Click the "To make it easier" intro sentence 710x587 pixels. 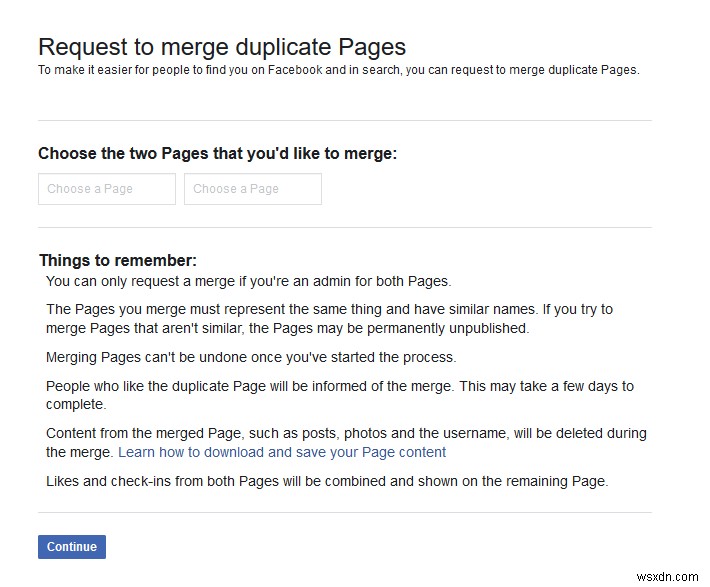point(338,70)
